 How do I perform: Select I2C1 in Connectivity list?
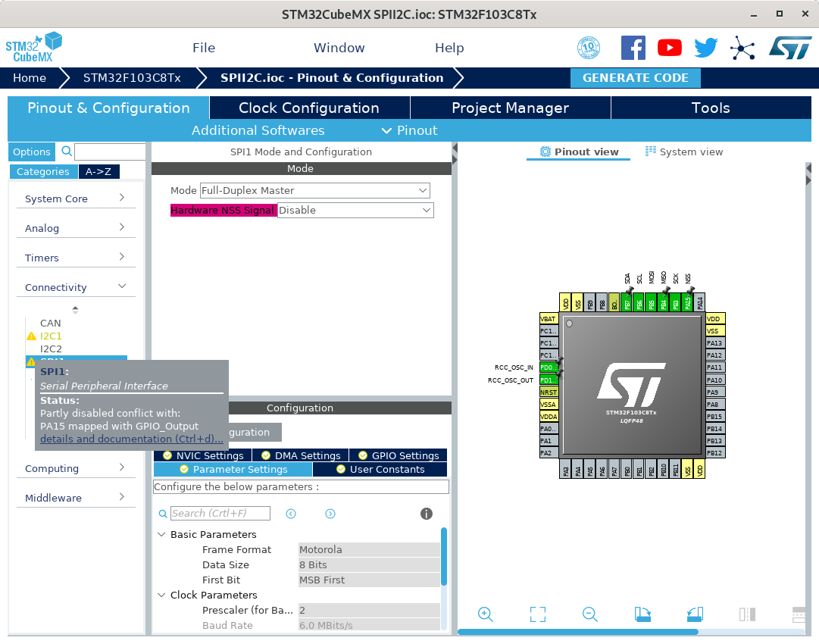coord(51,336)
